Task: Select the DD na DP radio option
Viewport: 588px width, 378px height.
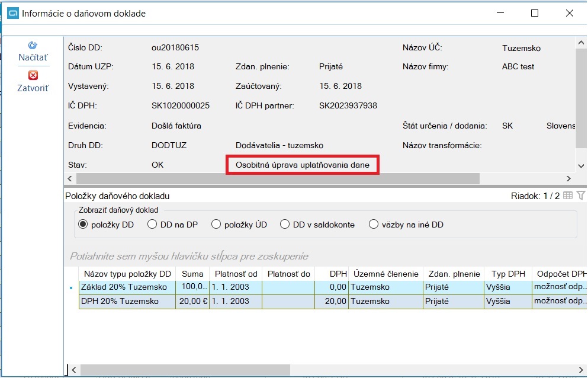Action: [x=152, y=225]
